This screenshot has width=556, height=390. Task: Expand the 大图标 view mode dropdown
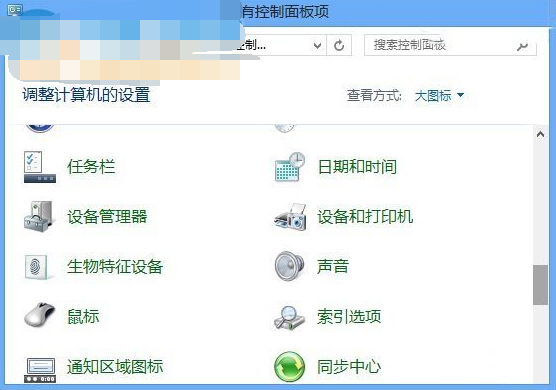[x=439, y=95]
